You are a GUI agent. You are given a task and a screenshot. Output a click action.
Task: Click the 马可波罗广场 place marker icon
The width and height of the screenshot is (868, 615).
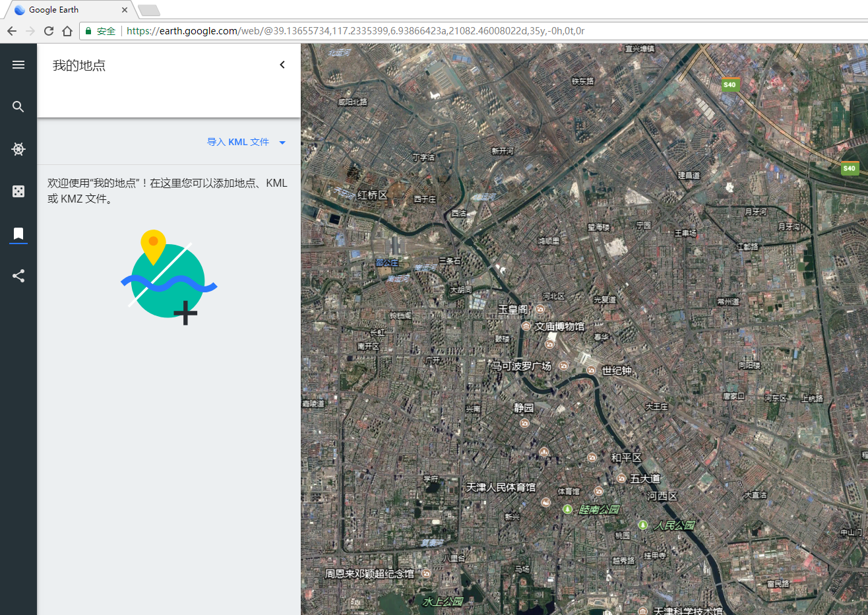(x=563, y=366)
